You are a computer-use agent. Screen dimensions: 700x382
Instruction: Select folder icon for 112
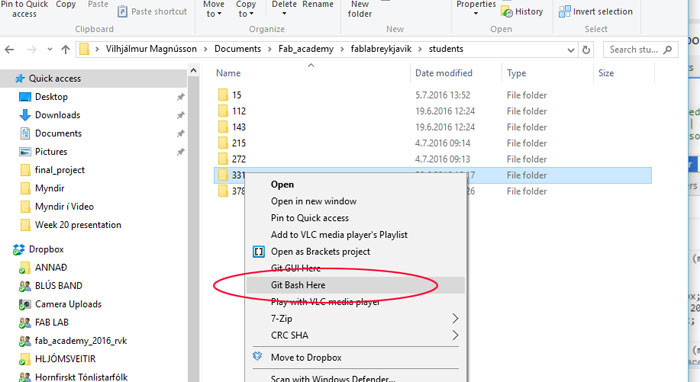pos(223,111)
